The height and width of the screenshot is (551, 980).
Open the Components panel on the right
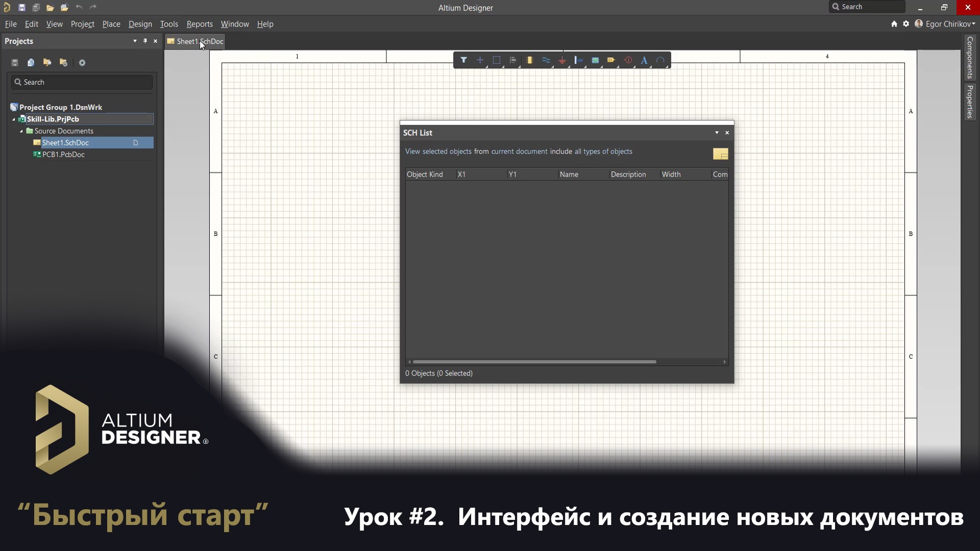pyautogui.click(x=971, y=58)
